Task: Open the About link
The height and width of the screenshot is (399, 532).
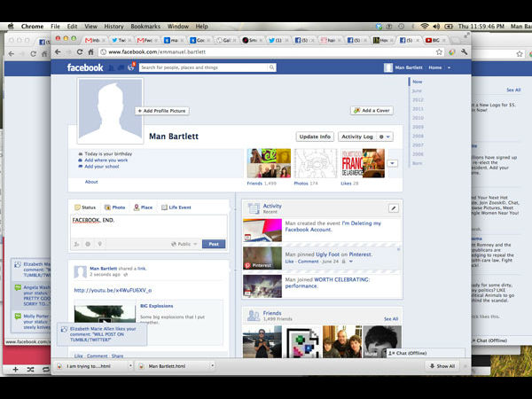Action: click(x=91, y=182)
